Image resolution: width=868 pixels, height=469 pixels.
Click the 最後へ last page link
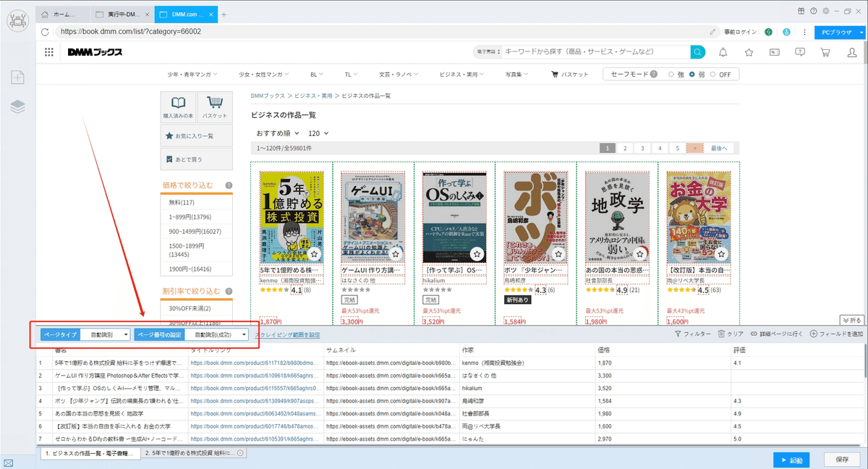click(718, 148)
